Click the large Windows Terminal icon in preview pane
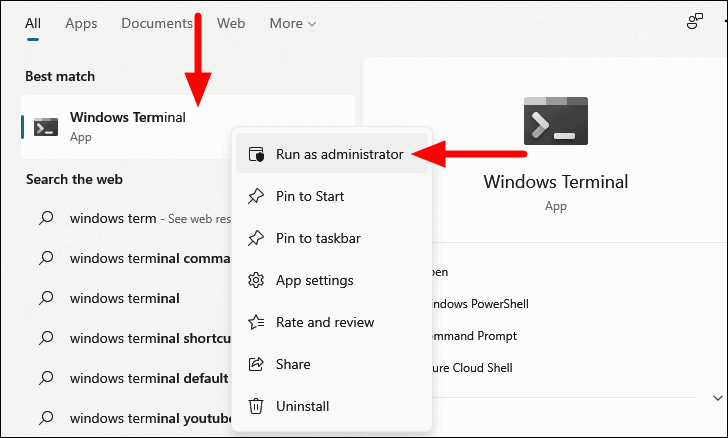The width and height of the screenshot is (728, 438). click(x=556, y=121)
